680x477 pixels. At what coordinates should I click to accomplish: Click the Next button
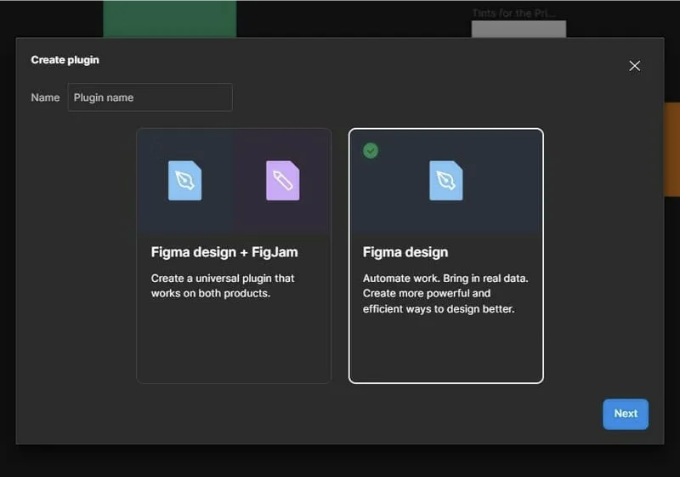click(x=625, y=414)
